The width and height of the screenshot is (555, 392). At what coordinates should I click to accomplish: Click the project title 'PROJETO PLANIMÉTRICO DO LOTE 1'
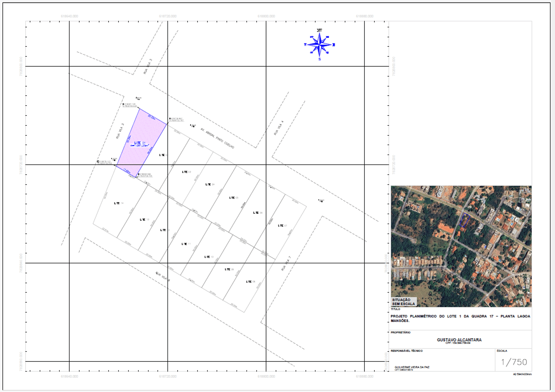[460, 318]
